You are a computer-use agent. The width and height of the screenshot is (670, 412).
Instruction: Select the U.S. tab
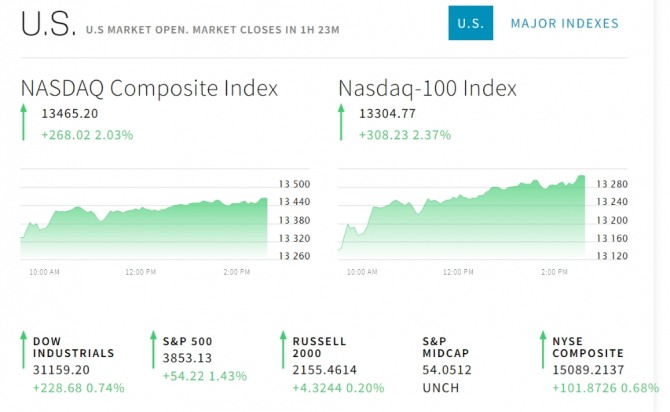pos(471,24)
